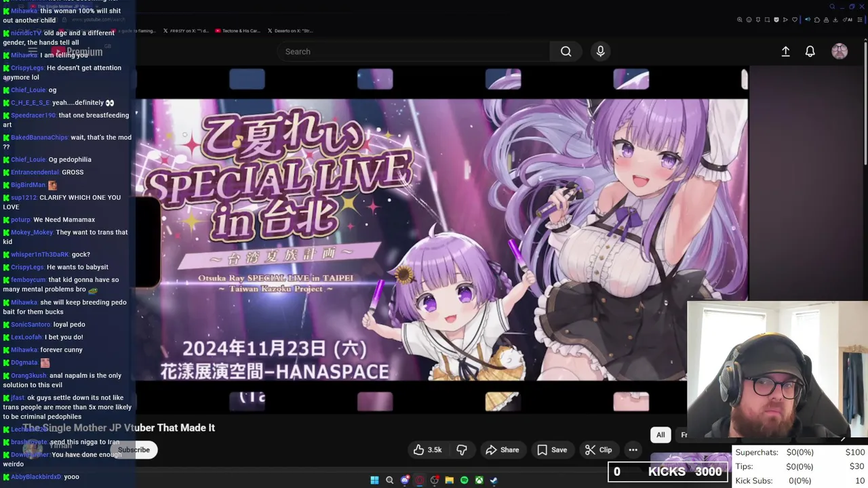Open the ad-blocker shield icon in toolbar
This screenshot has height=488, width=868.
click(776, 20)
